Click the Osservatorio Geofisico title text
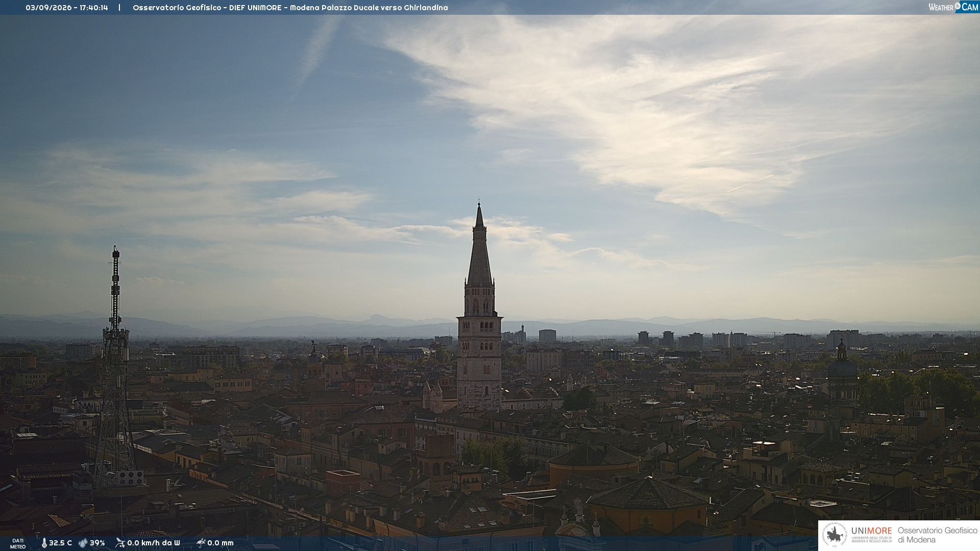The width and height of the screenshot is (980, 551). (177, 8)
